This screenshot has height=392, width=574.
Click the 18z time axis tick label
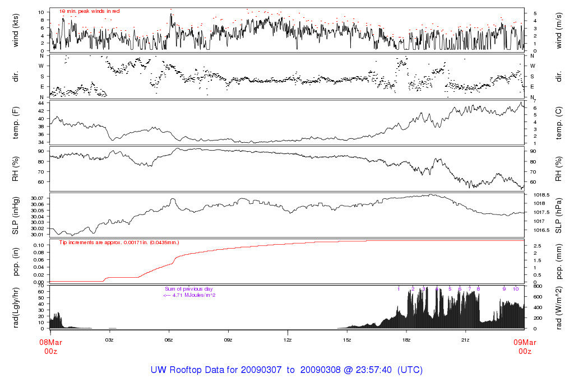406,340
